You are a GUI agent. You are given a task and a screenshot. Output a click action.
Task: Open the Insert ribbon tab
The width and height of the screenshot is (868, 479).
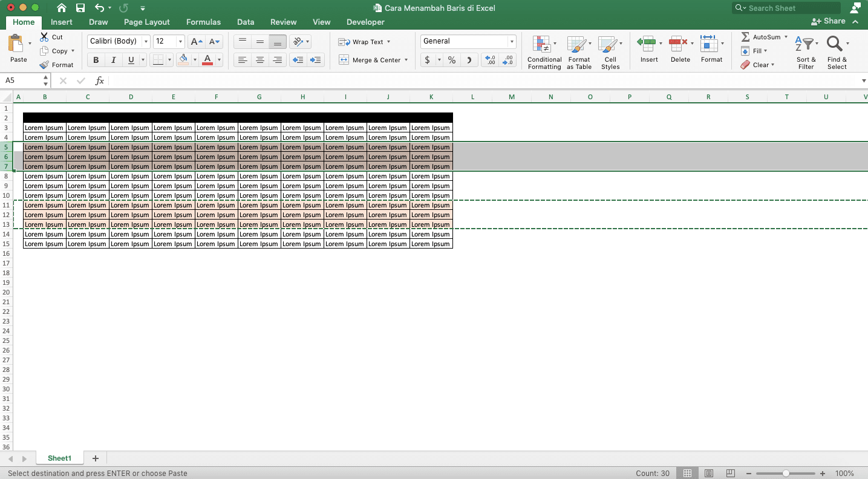click(x=62, y=22)
